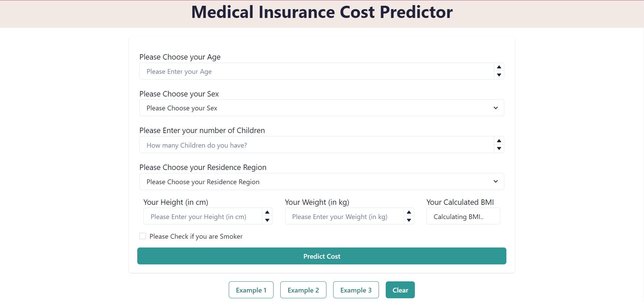The width and height of the screenshot is (644, 302).
Task: Load Example 1 data
Action: [251, 290]
